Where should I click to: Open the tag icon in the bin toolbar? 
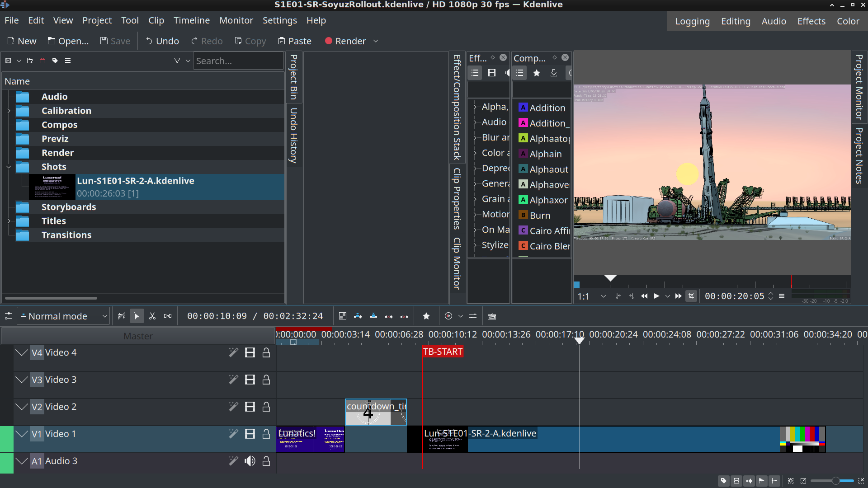(x=55, y=61)
